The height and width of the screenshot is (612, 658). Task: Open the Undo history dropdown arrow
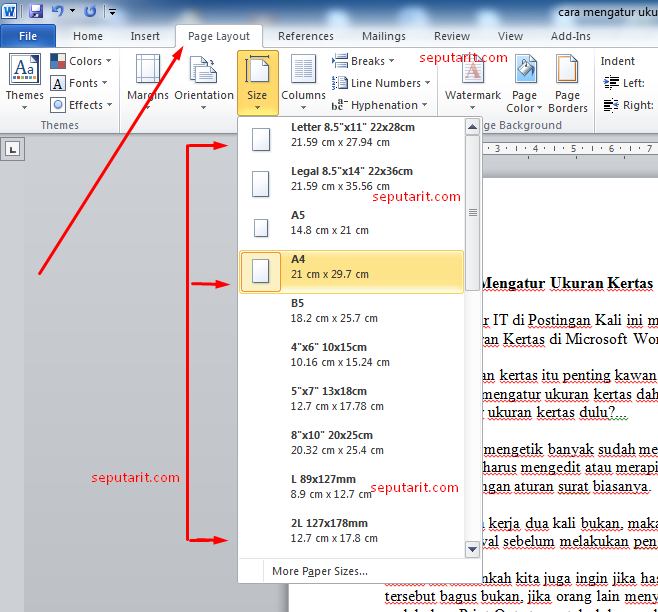click(72, 11)
